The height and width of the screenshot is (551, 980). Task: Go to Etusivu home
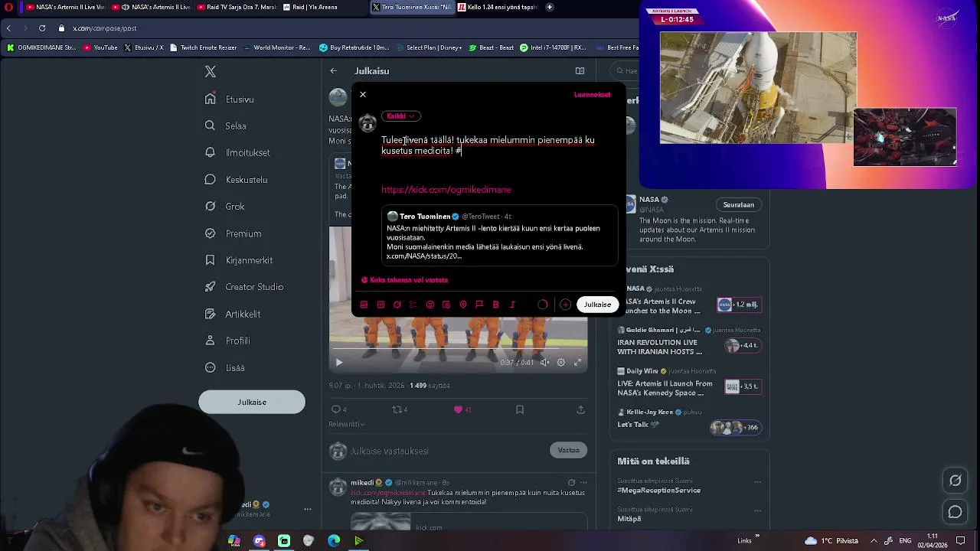[x=230, y=99]
